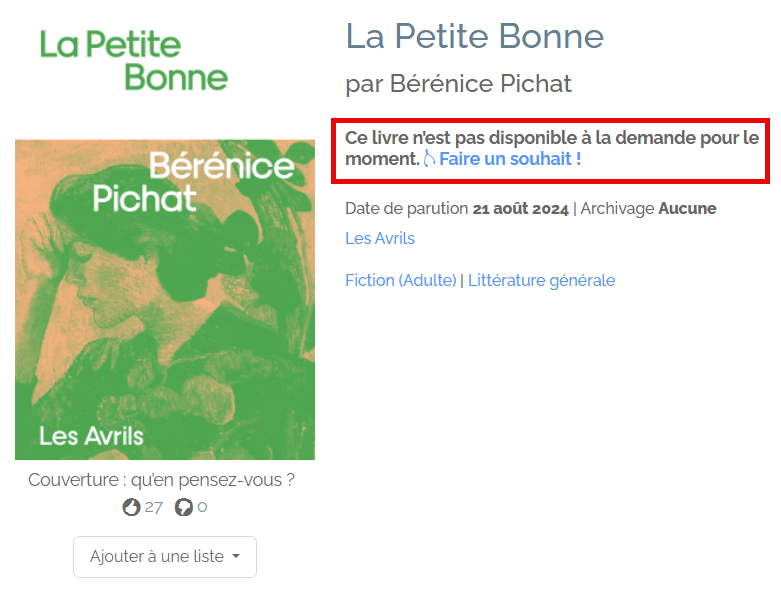Screen dimensions: 781x595
Task: Click the green La Petite Bonne cover title
Action: click(134, 60)
